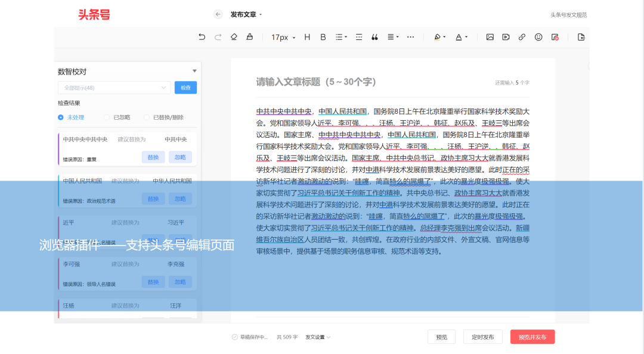Expand the 发布文章 dropdown
The image size is (644, 354).
(246, 14)
